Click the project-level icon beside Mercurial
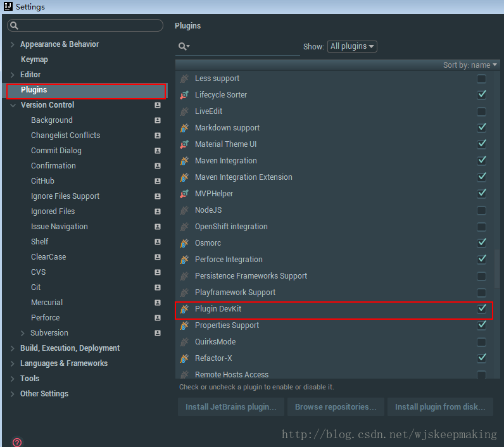Screen dimensions: 504x447 tap(158, 303)
